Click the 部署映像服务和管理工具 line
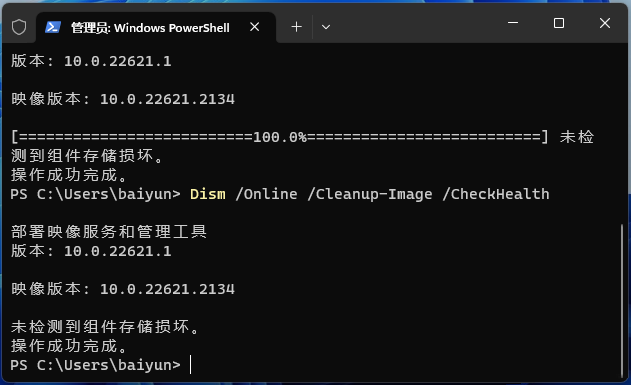This screenshot has height=385, width=631. point(109,232)
